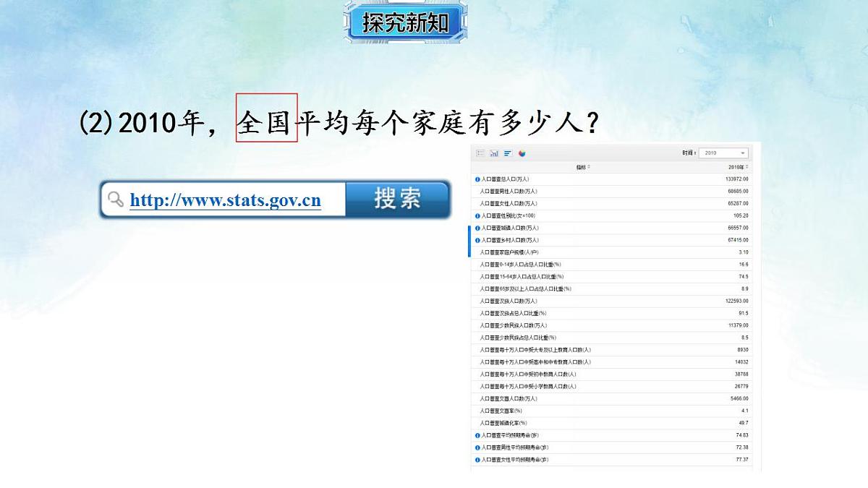
Task: Click info icon beside 人口普查女性平均预期寿命(岁)
Action: pyautogui.click(x=477, y=460)
